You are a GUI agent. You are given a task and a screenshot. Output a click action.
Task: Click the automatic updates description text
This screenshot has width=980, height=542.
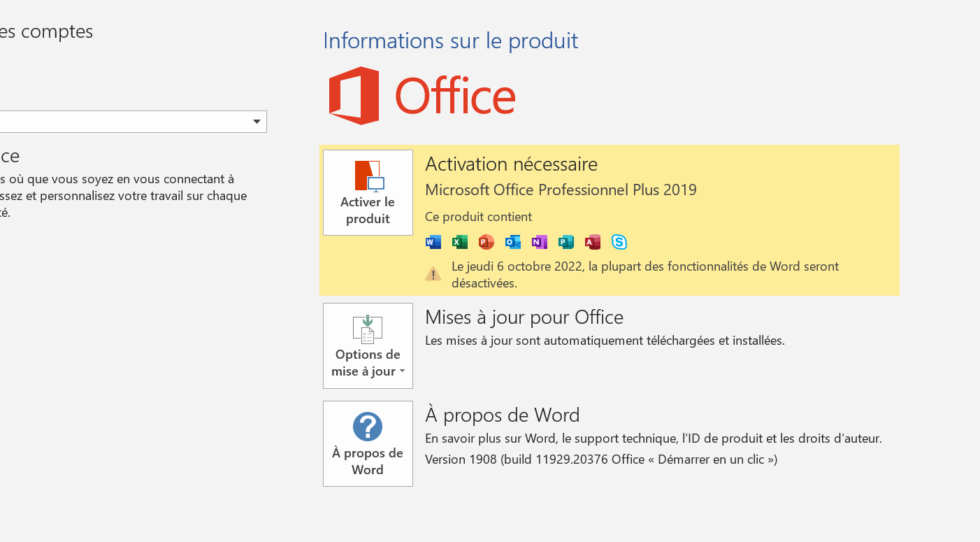point(605,341)
